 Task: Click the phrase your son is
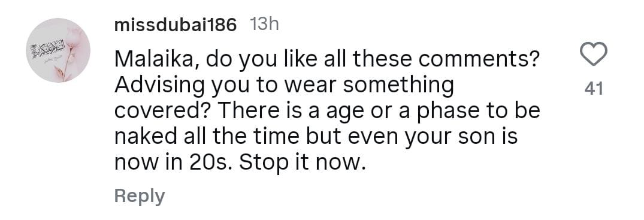(x=461, y=138)
